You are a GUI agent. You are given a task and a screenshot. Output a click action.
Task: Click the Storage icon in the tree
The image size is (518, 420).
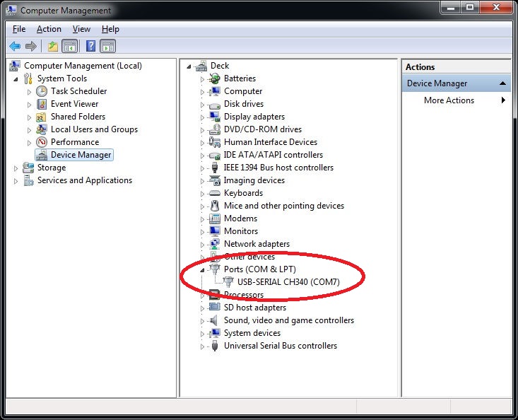point(28,168)
